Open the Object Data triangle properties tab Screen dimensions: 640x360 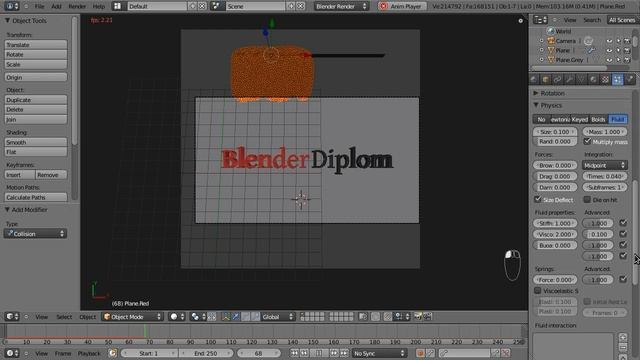pyautogui.click(x=581, y=80)
